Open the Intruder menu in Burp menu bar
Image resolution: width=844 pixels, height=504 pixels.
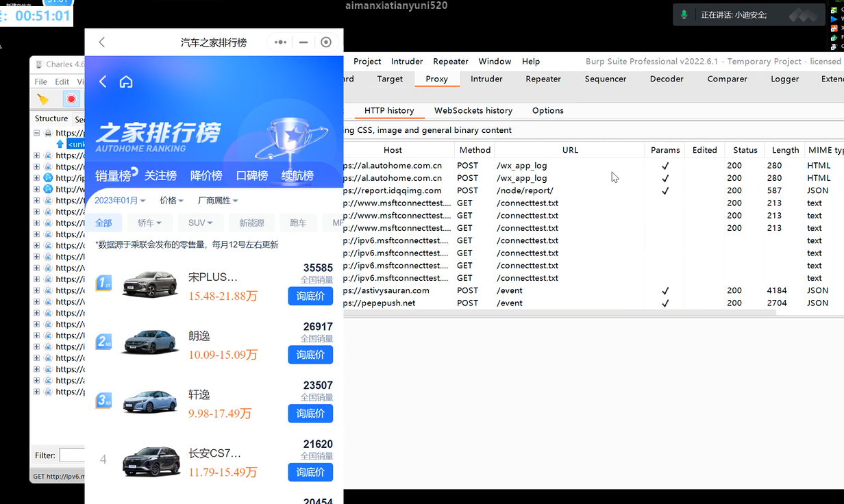click(407, 62)
